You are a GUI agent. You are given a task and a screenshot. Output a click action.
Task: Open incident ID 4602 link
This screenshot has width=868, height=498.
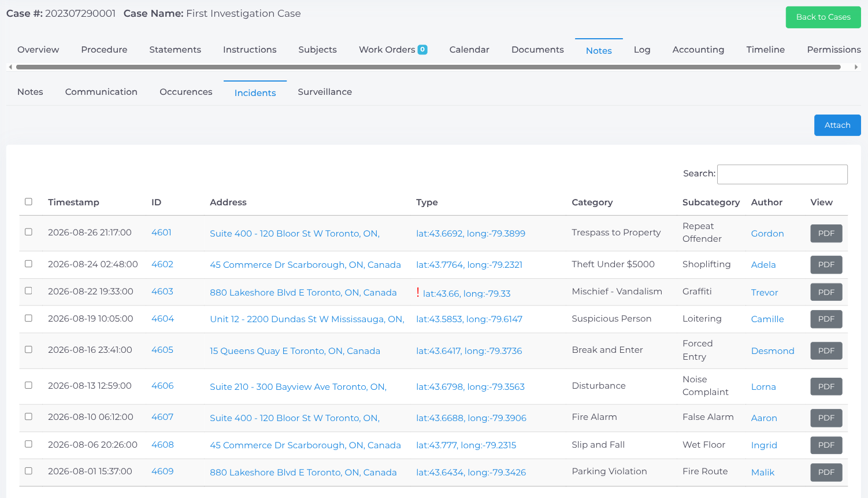tap(162, 264)
